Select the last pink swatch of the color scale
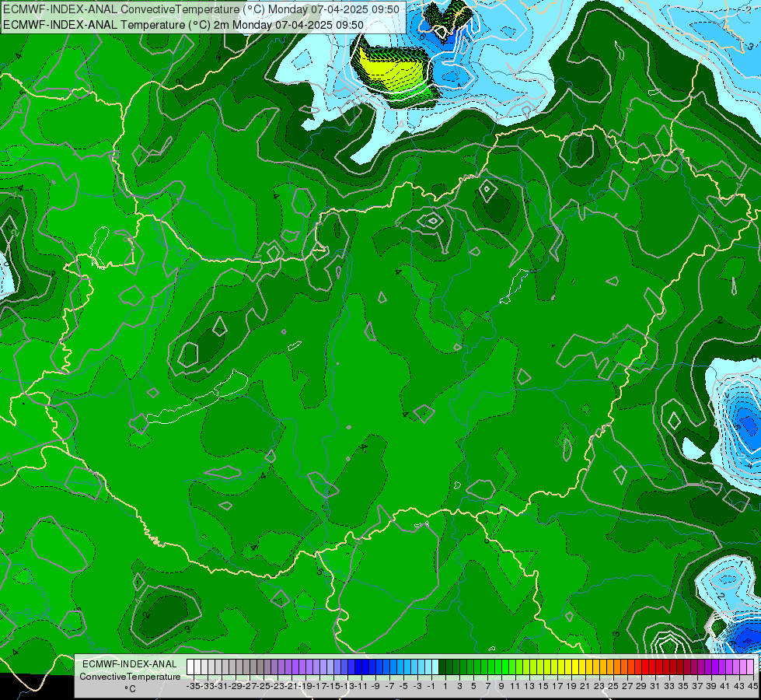The height and width of the screenshot is (700, 761). 750,667
